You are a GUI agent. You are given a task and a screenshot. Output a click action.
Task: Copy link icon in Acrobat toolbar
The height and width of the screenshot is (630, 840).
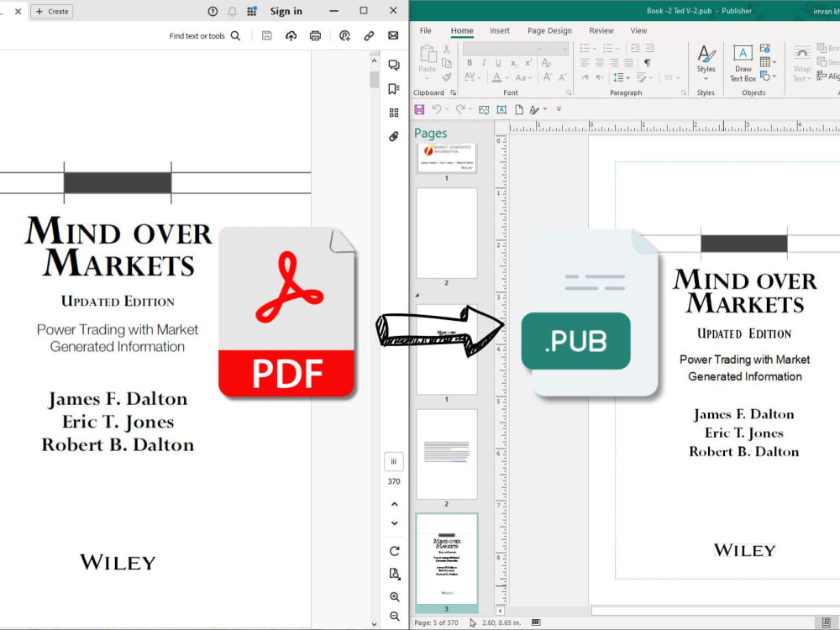coord(369,36)
